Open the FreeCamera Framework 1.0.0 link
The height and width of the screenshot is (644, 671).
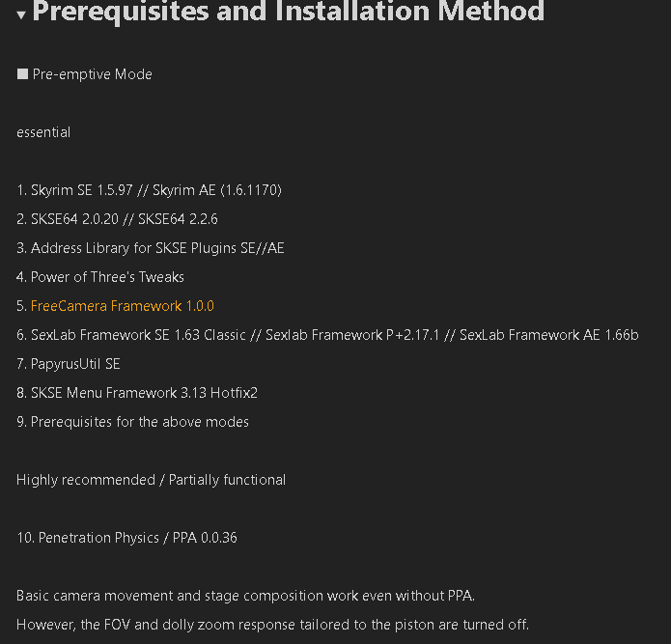[x=123, y=306]
